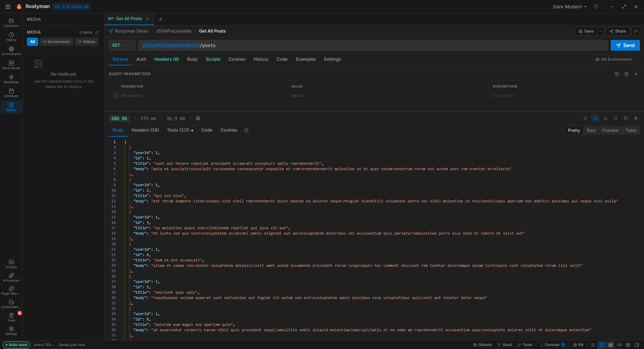Switch to the Headers (29) response tab
The width and height of the screenshot is (644, 349).
coord(145,130)
